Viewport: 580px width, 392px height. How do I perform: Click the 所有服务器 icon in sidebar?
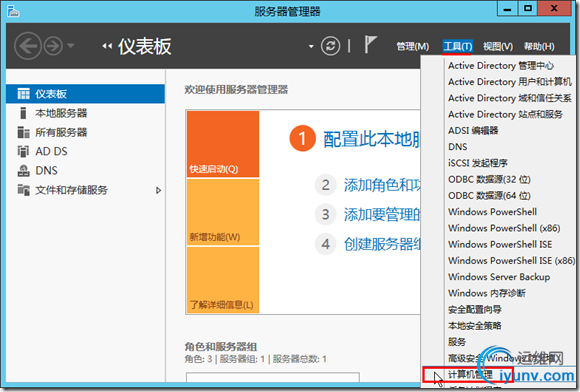point(23,132)
